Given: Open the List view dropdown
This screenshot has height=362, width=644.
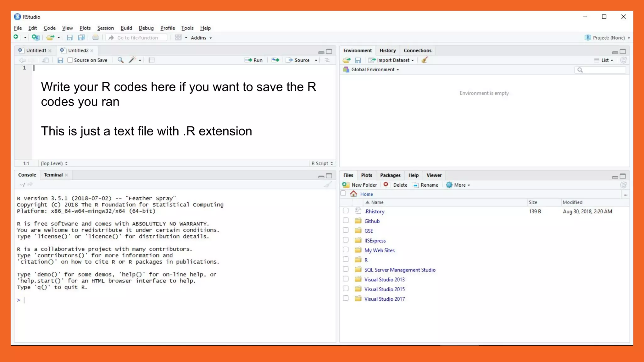Looking at the screenshot, I should 604,60.
